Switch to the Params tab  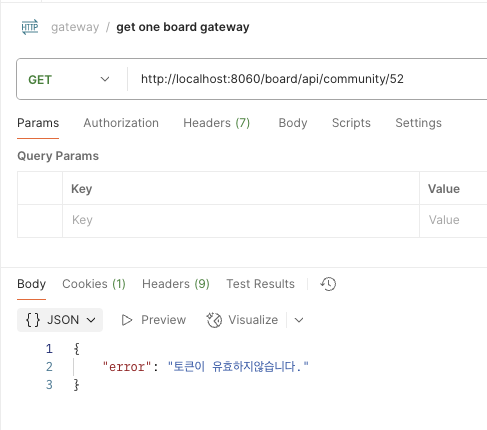pos(38,123)
